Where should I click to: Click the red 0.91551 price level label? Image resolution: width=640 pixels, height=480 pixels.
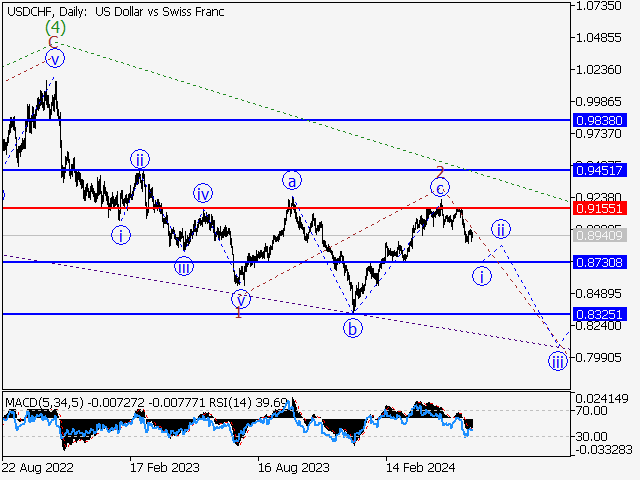click(600, 209)
